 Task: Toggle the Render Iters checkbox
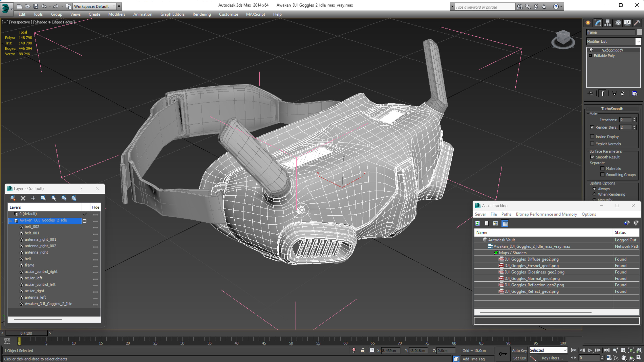tap(592, 127)
